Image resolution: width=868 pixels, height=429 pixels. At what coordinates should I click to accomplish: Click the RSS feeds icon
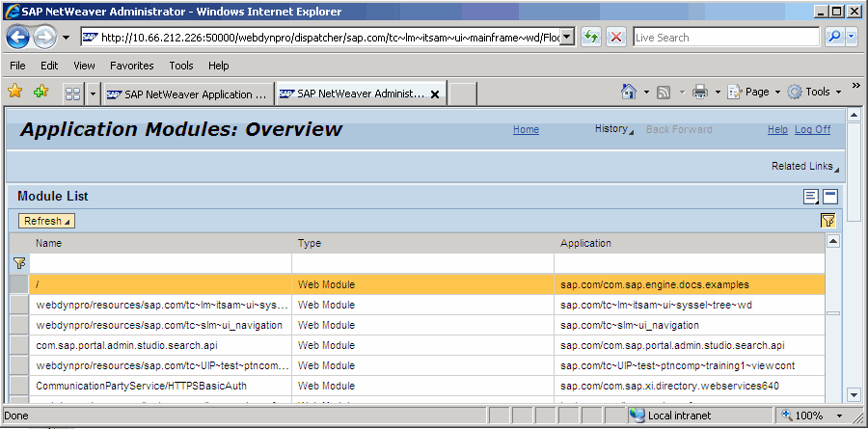click(664, 93)
